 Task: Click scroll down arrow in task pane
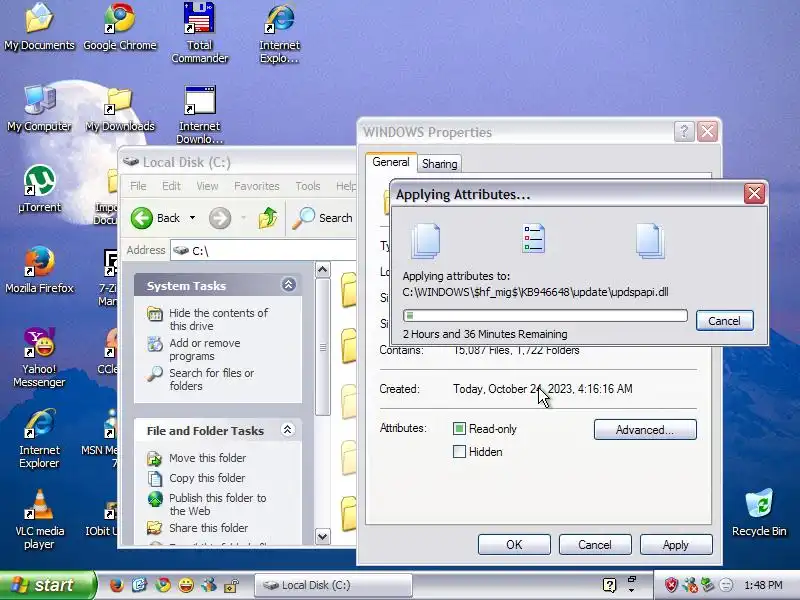322,536
